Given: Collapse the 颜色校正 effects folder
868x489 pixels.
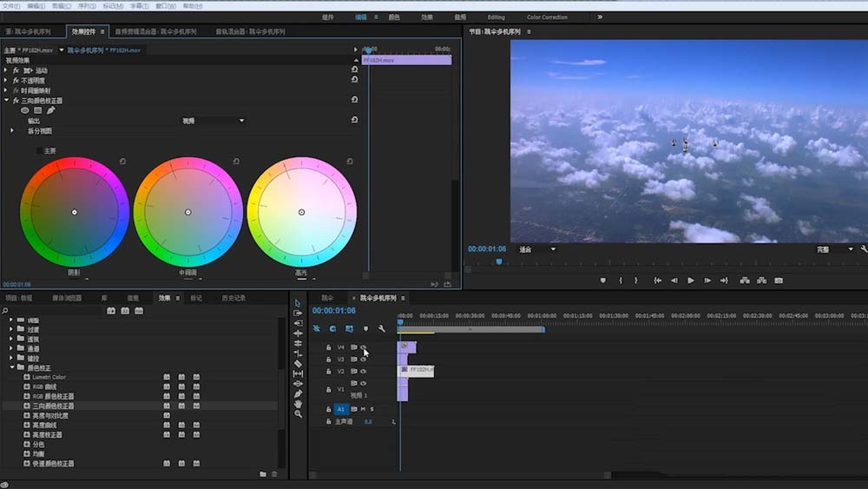Looking at the screenshot, I should [x=12, y=367].
